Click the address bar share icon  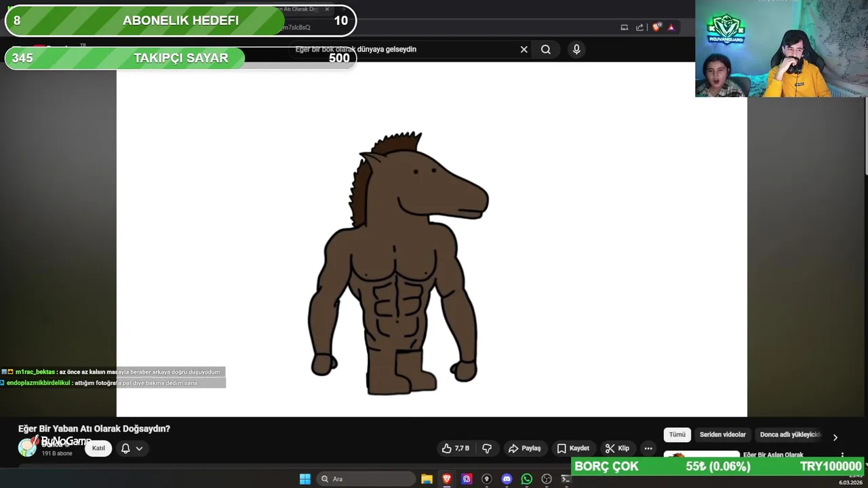pyautogui.click(x=639, y=27)
